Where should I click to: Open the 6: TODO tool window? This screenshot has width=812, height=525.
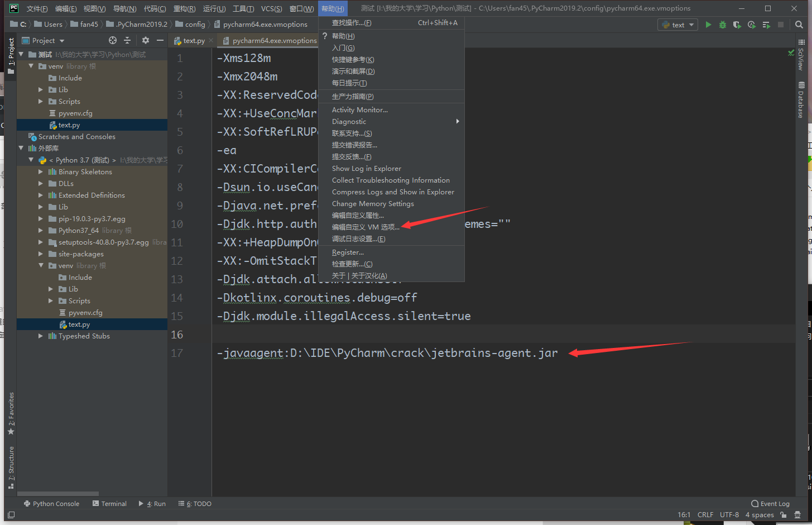[195, 503]
